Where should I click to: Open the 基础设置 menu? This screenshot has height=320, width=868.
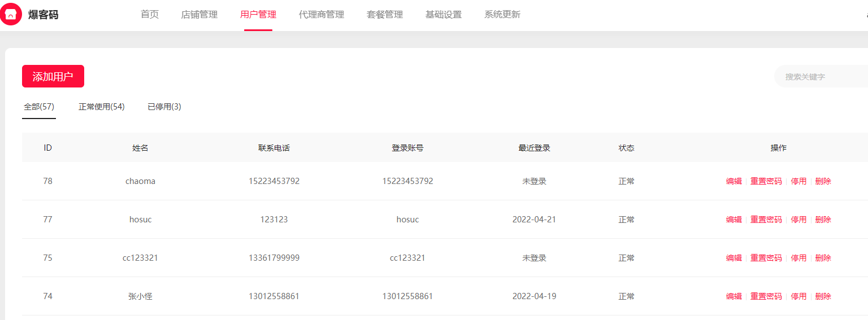(x=444, y=15)
